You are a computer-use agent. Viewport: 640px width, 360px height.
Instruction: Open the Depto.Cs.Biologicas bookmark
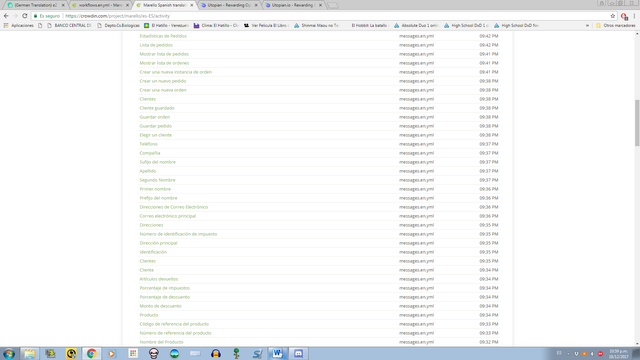click(118, 25)
